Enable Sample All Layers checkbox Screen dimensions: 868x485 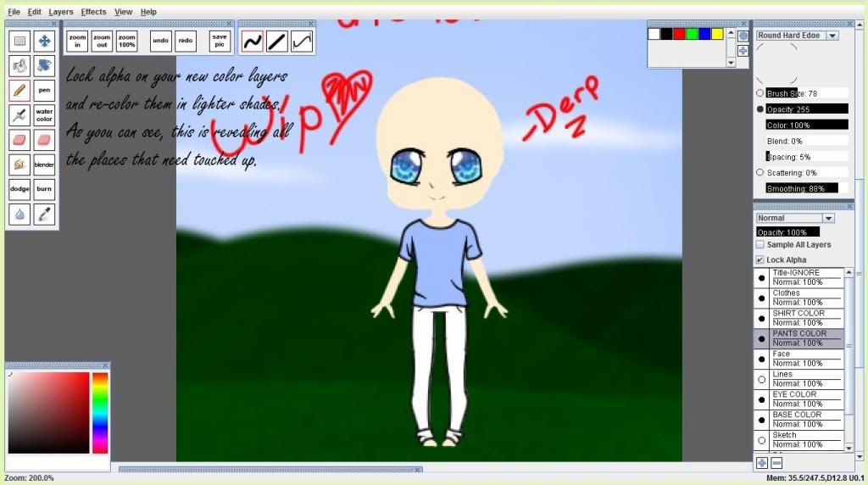[x=759, y=245]
